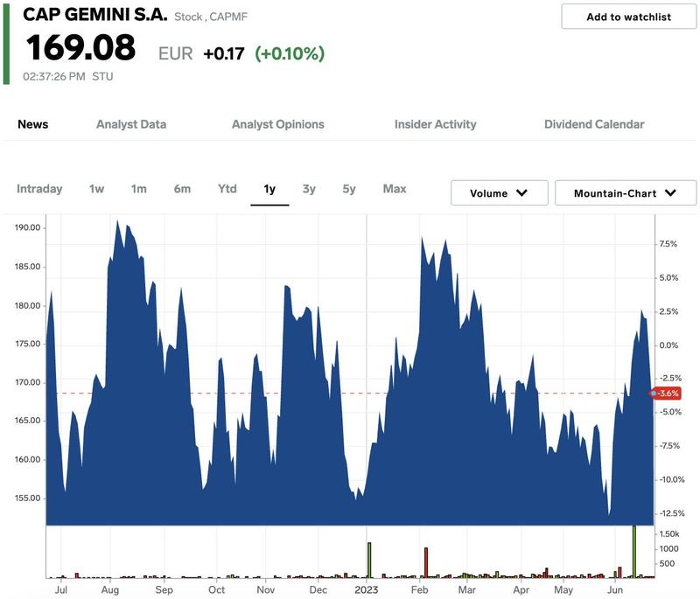Click the 7.5% percent axis label

(668, 244)
